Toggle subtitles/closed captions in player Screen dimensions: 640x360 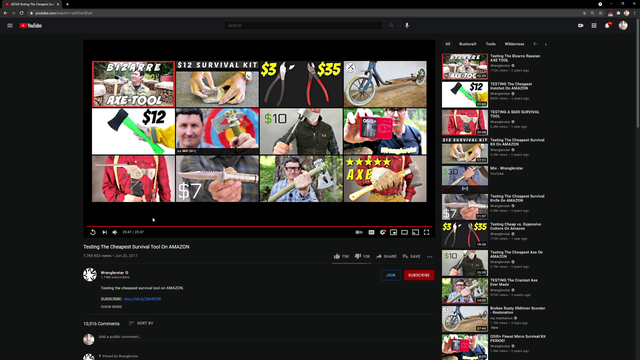pyautogui.click(x=371, y=232)
